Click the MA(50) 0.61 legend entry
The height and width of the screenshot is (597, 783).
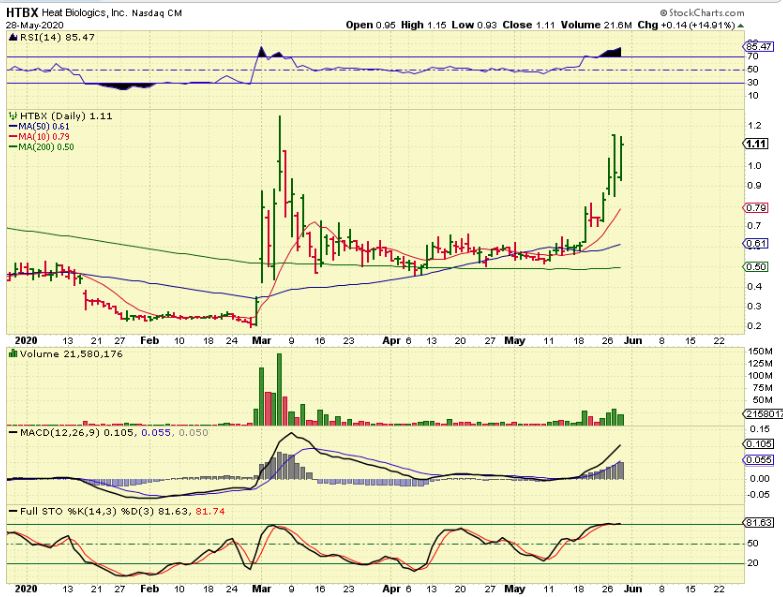39,126
